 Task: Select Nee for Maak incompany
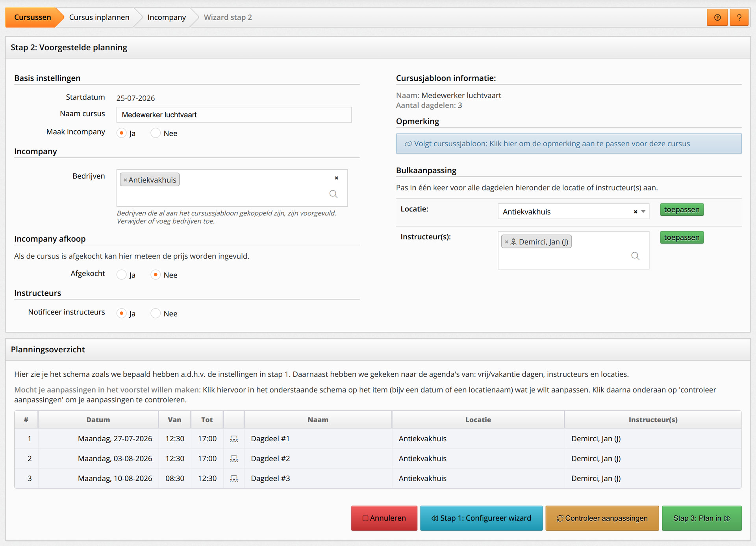pos(156,133)
